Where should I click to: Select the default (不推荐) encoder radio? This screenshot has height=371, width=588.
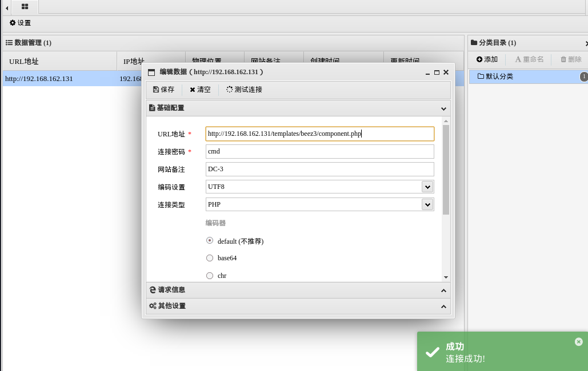coord(210,241)
